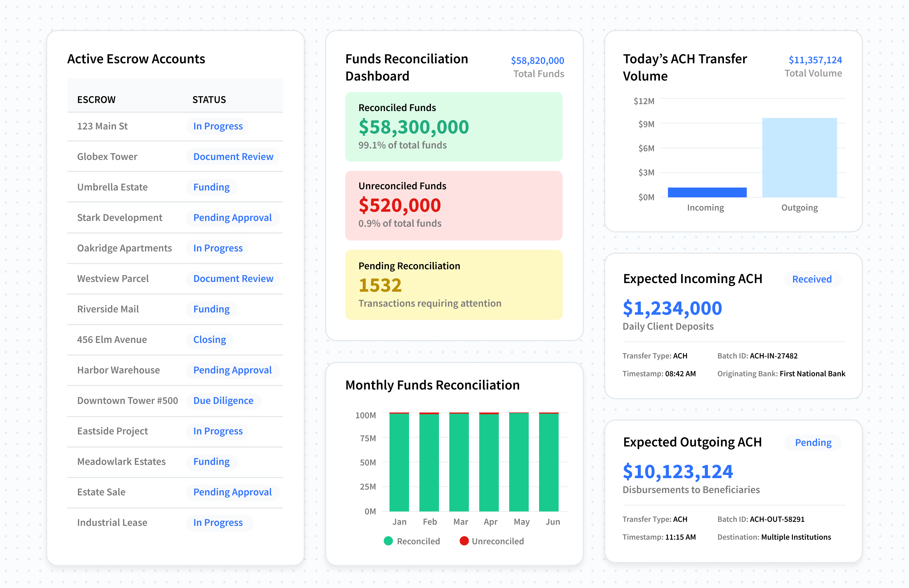Select 456 Elm Avenue escrow name
The image size is (909, 588).
coord(112,340)
